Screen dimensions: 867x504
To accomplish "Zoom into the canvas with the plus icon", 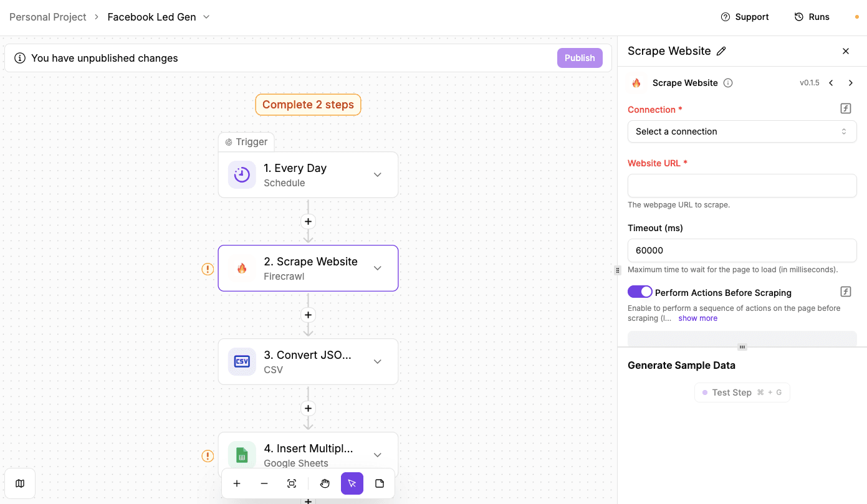I will coord(237,483).
